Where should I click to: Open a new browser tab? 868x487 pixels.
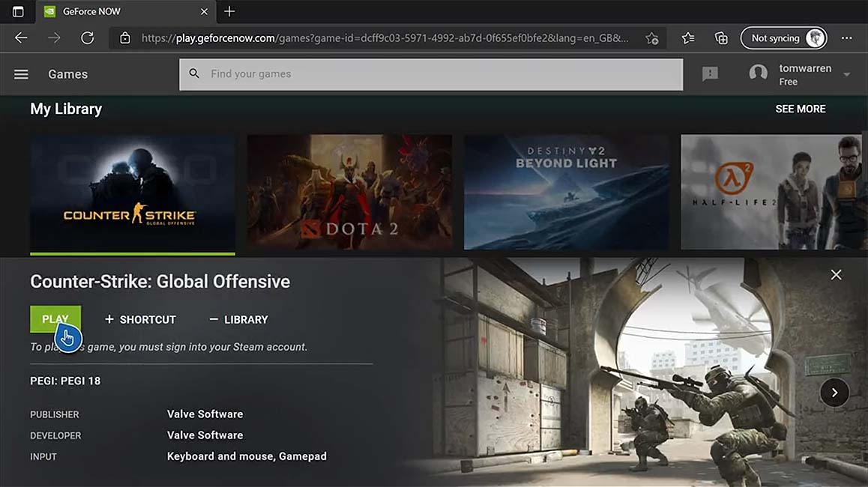[229, 11]
